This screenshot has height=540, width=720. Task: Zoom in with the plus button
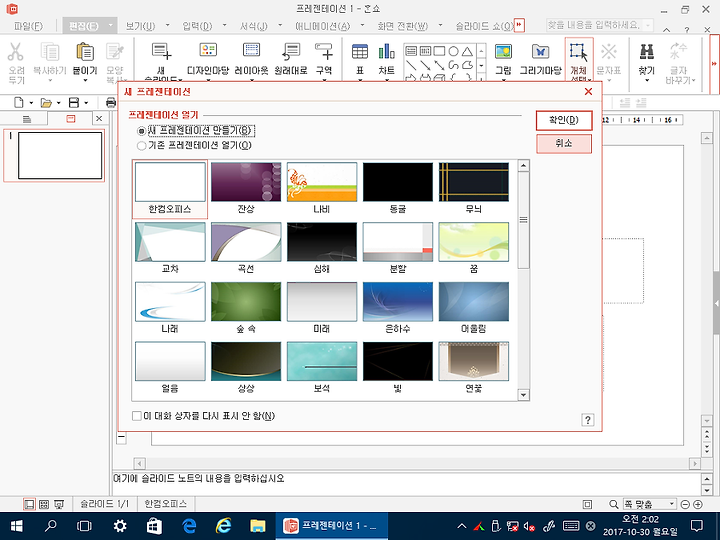[698, 504]
